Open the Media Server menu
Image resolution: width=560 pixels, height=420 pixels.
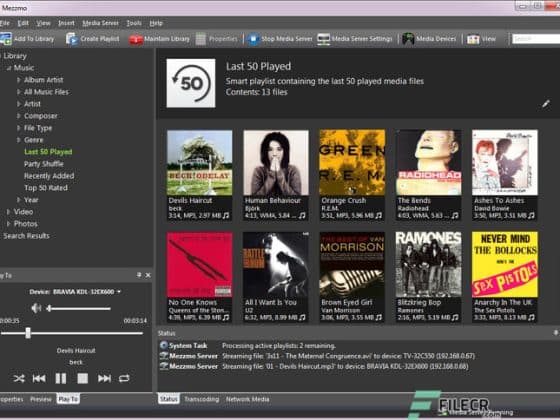[x=100, y=23]
